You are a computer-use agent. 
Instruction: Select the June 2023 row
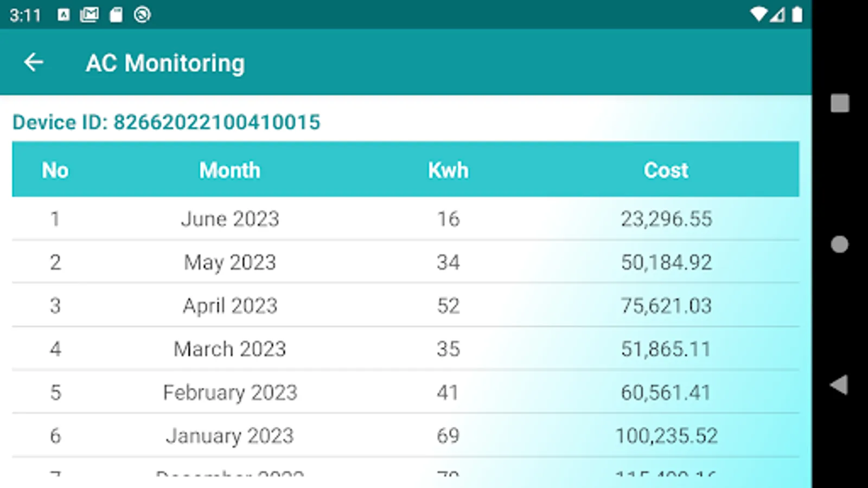coord(230,219)
